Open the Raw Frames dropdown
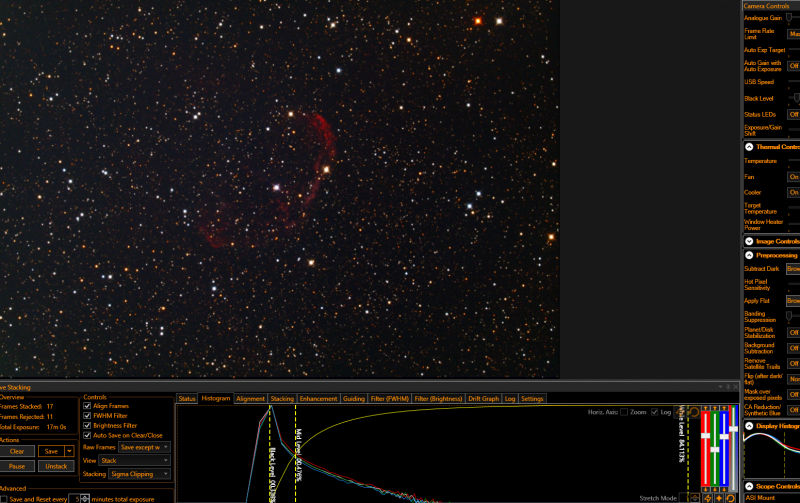Viewport: 800px width, 503px height. [x=144, y=447]
